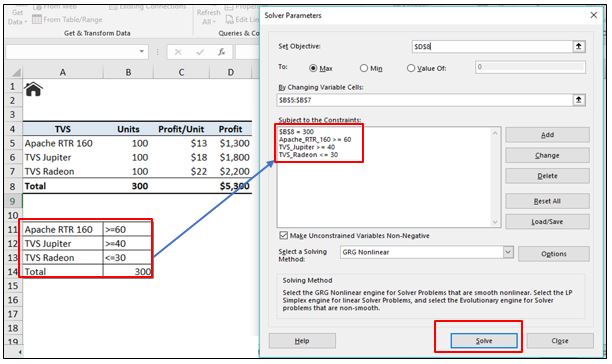The height and width of the screenshot is (364, 612).
Task: Click the >=60 constraint cell
Action: 127,229
